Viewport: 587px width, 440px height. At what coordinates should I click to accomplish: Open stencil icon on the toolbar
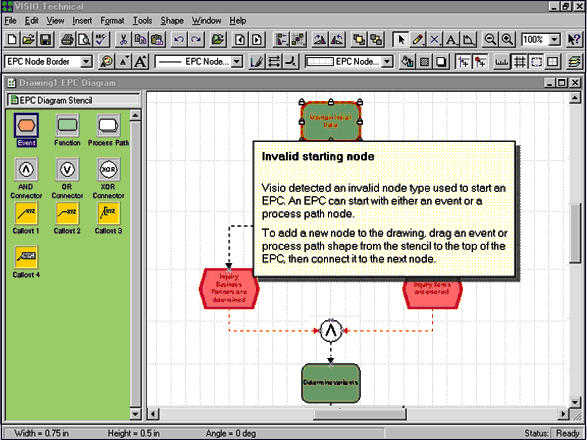click(218, 39)
